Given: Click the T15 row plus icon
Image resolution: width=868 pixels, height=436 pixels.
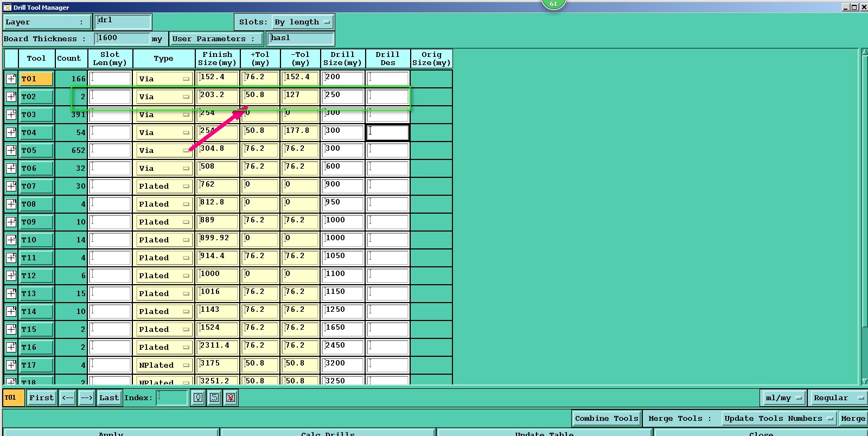Looking at the screenshot, I should [x=11, y=329].
